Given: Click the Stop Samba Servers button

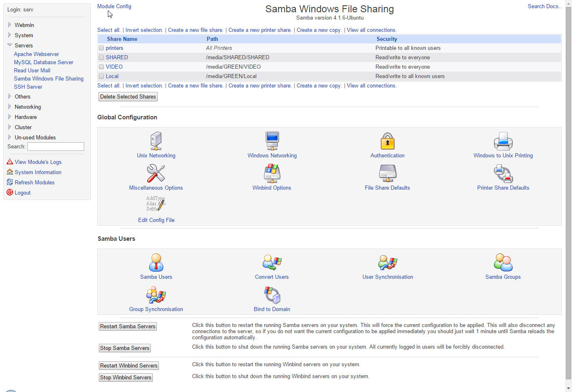Looking at the screenshot, I should coord(125,348).
